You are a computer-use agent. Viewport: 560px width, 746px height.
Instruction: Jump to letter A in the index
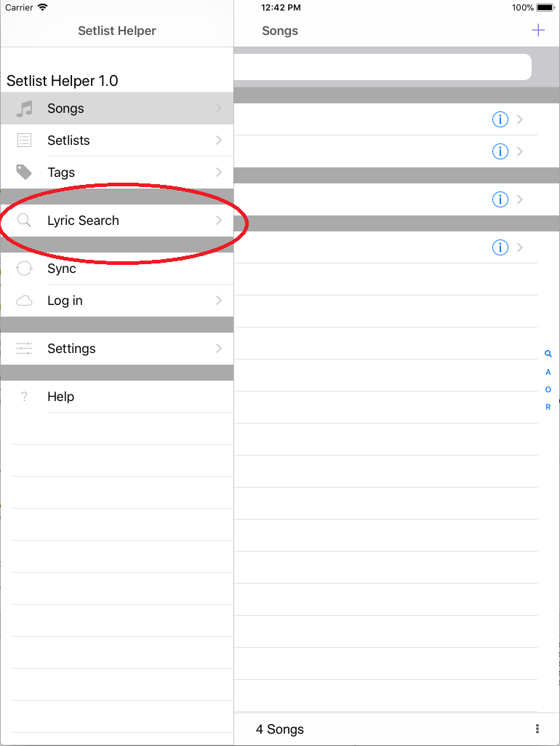click(x=548, y=371)
